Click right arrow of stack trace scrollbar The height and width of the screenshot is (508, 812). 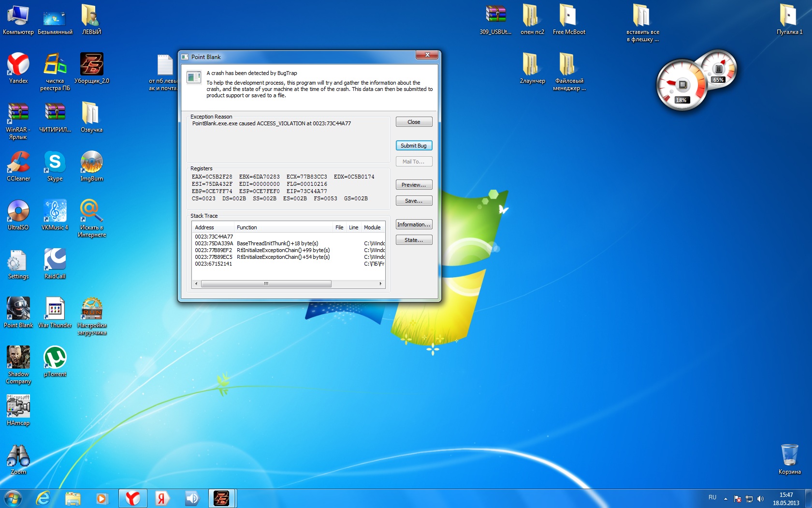380,284
